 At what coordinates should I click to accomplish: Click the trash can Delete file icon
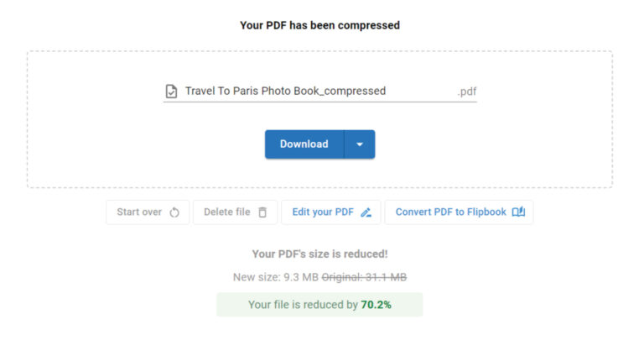pos(262,212)
